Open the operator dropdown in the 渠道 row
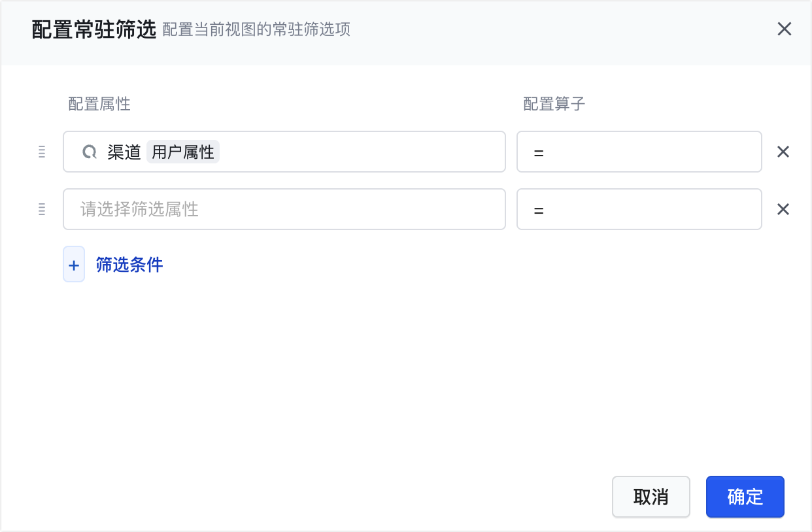812x532 pixels. pos(639,152)
